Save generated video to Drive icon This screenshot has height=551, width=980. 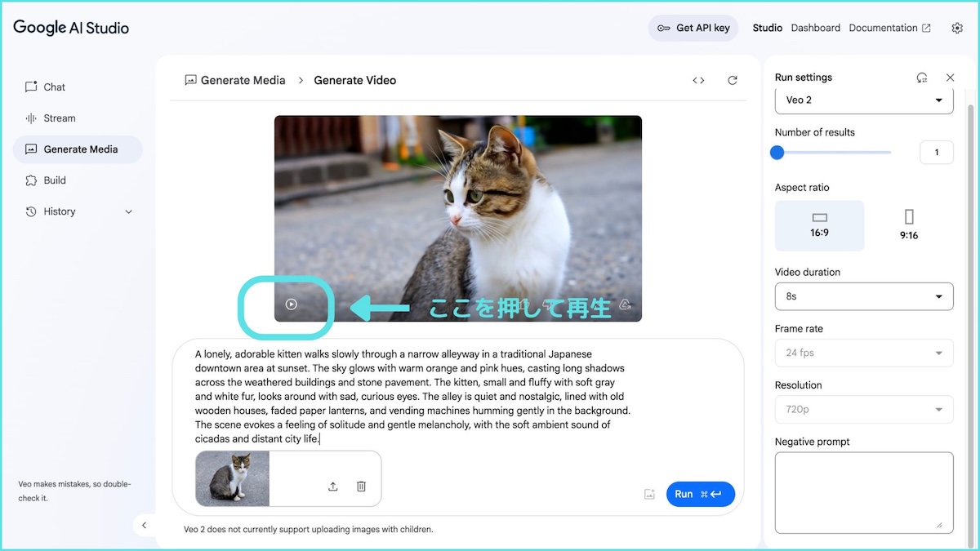(x=626, y=304)
